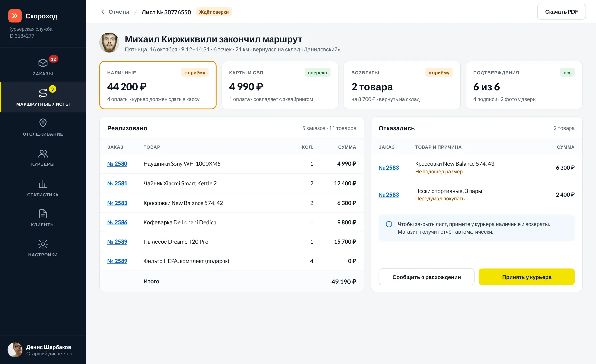Viewport: 596px width, 364px height.
Task: Click the info icon in the hint box
Action: (389, 224)
